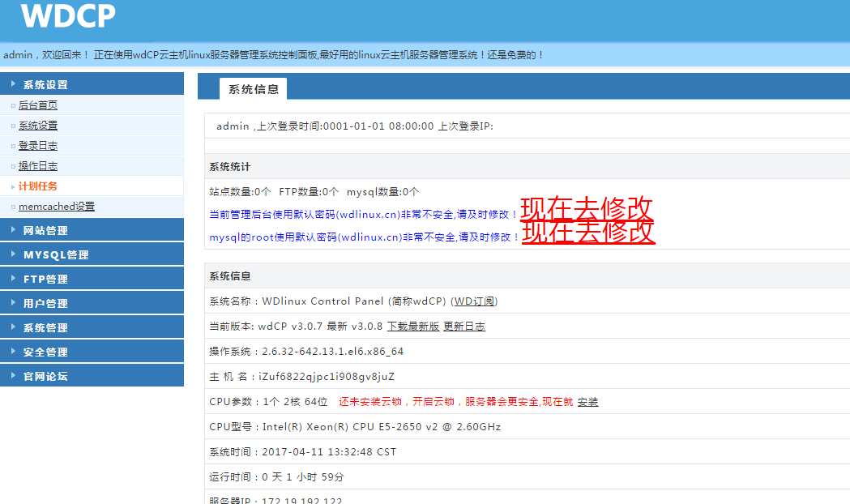The image size is (850, 504).
Task: Click the WDCP logo in header
Action: [x=68, y=15]
